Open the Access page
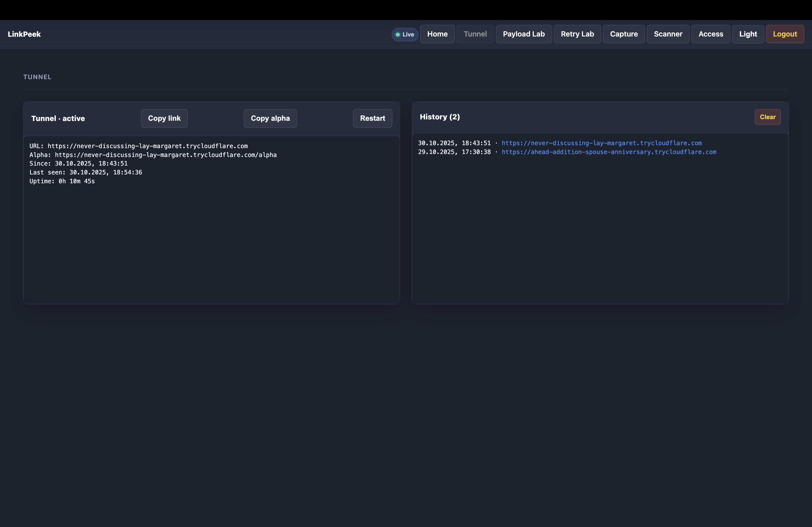The width and height of the screenshot is (812, 527). pyautogui.click(x=711, y=34)
